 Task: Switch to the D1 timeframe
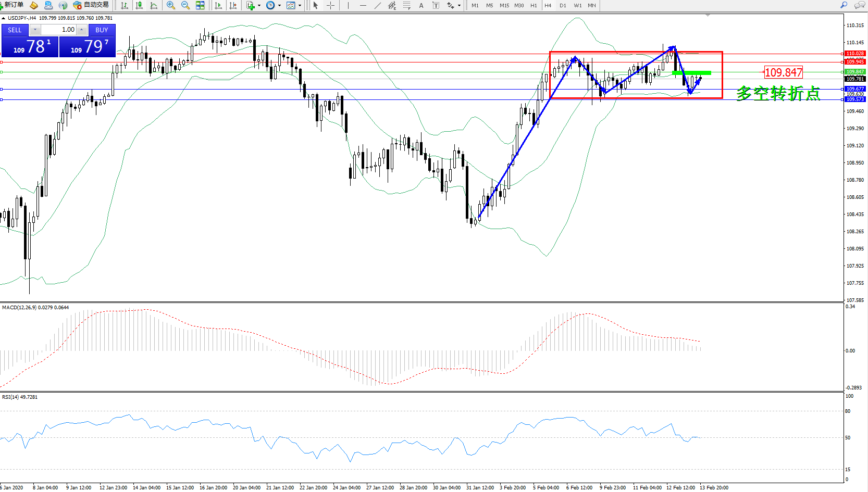(563, 5)
